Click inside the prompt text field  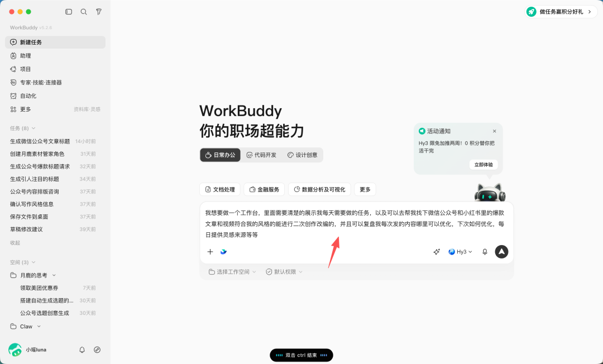click(x=356, y=224)
